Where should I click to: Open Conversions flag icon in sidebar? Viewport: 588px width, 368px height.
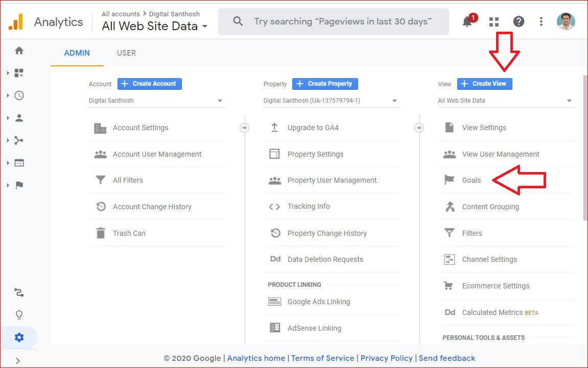pos(19,185)
